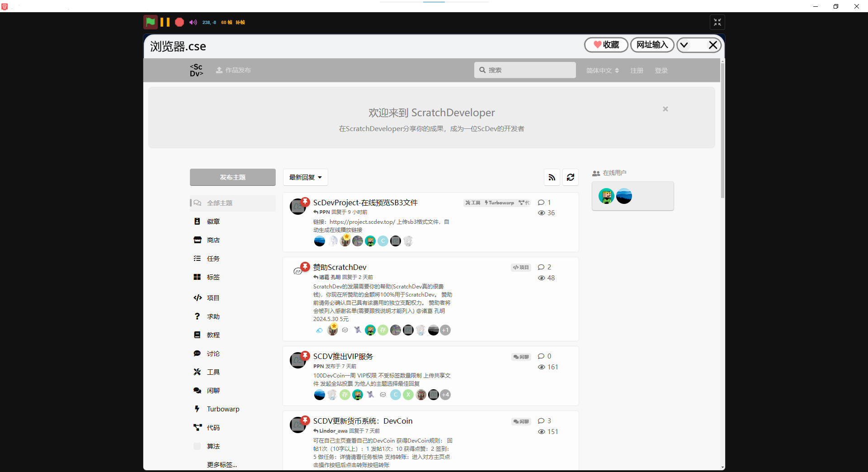868x472 pixels.
Task: Stop the project with red stop icon
Action: tap(179, 22)
